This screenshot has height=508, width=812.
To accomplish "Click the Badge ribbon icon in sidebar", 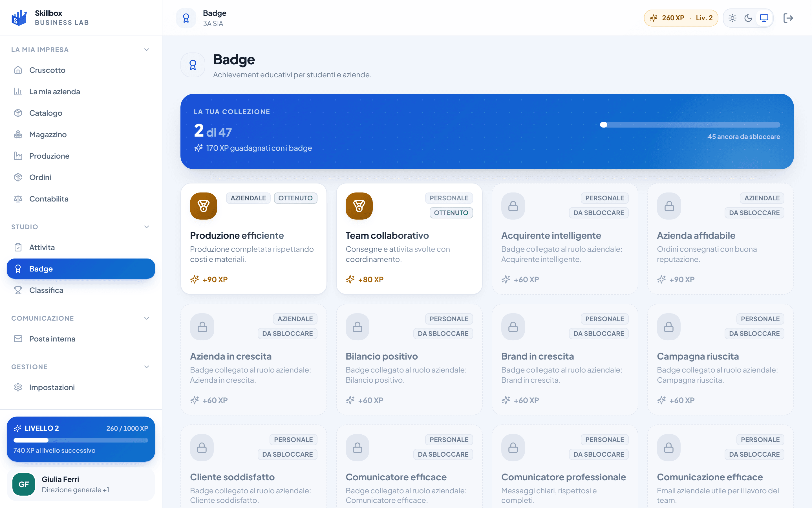I will click(18, 269).
